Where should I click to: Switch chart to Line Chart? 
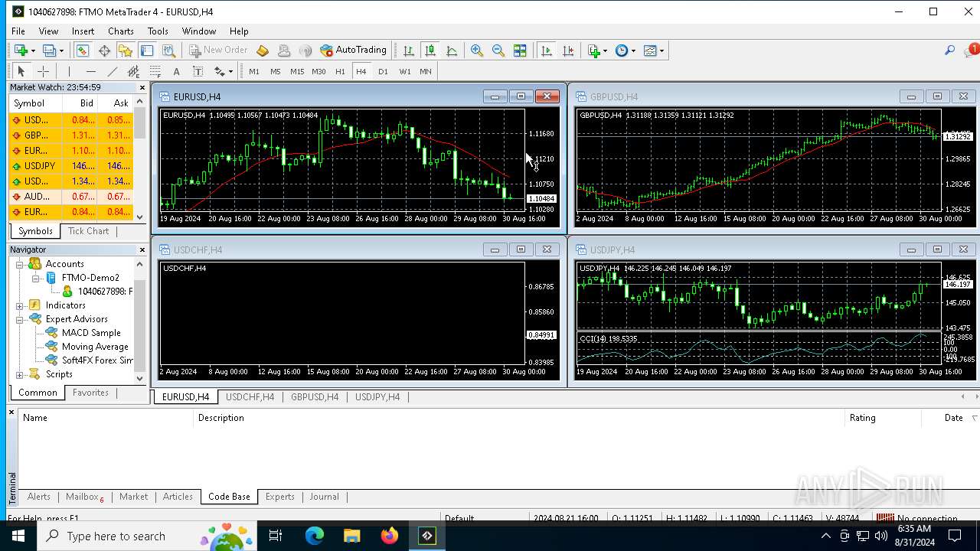452,51
